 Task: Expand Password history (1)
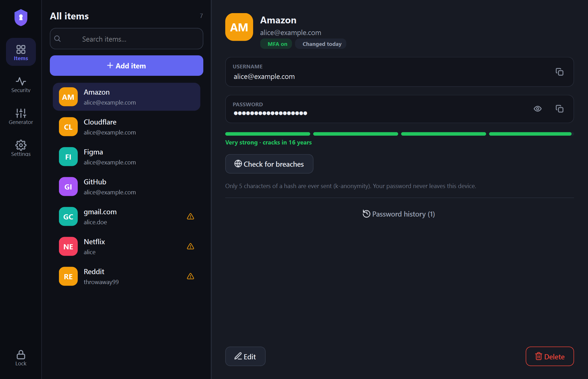[399, 214]
